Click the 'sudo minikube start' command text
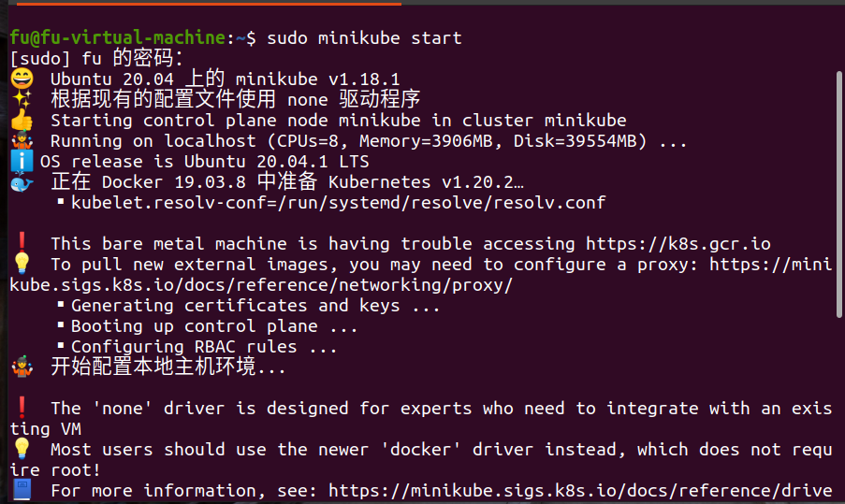 point(364,38)
